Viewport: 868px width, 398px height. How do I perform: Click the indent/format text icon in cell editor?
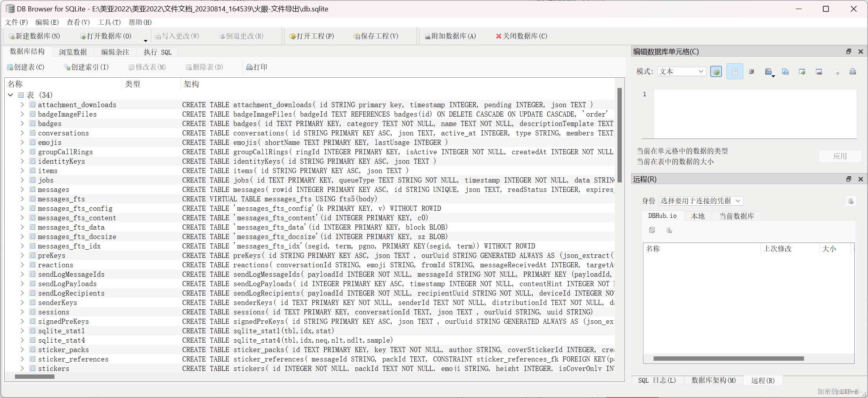(752, 72)
